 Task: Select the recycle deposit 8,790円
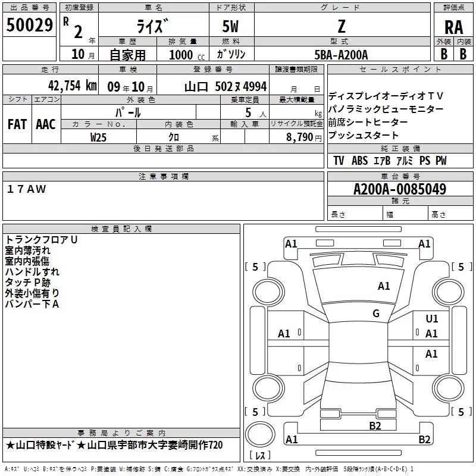click(304, 137)
